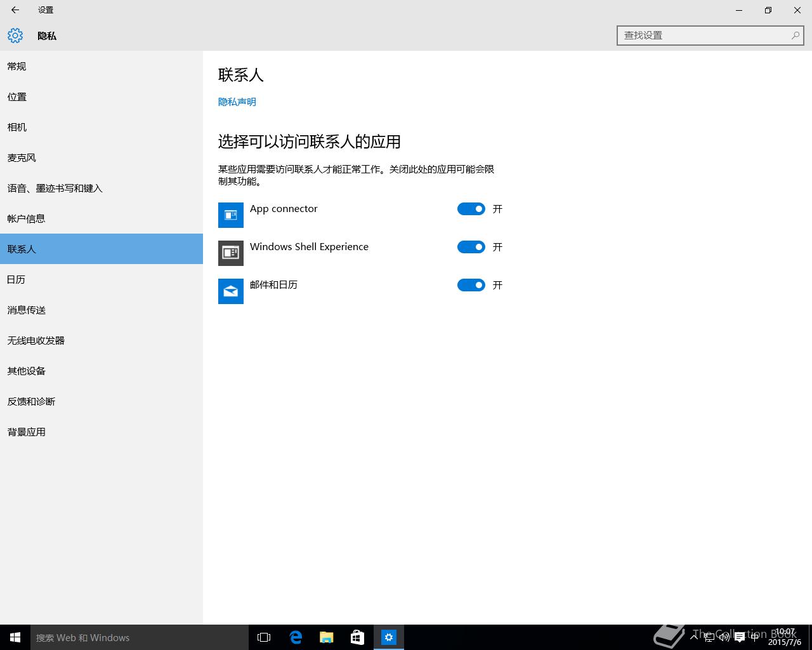
Task: Click the 中 input method indicator
Action: (x=754, y=637)
